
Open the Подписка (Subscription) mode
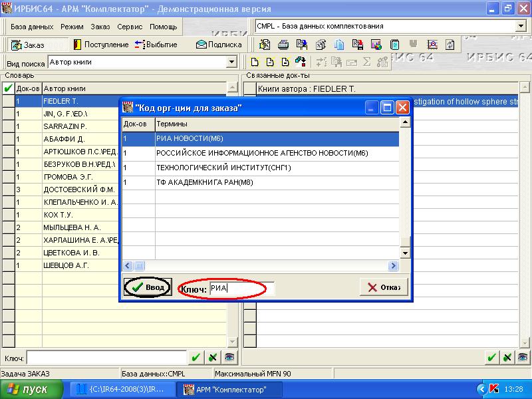(219, 45)
